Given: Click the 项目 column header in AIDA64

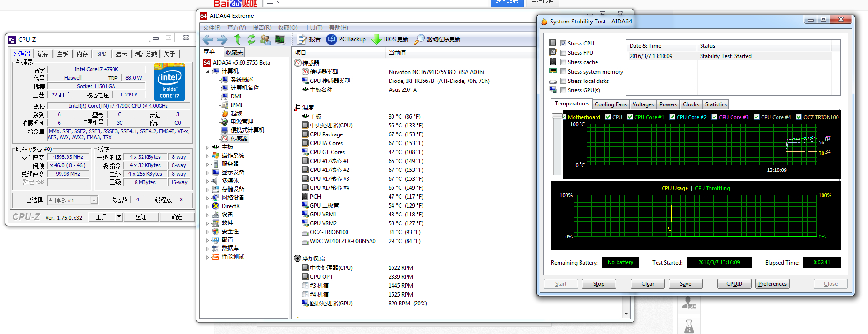Looking at the screenshot, I should (x=338, y=52).
